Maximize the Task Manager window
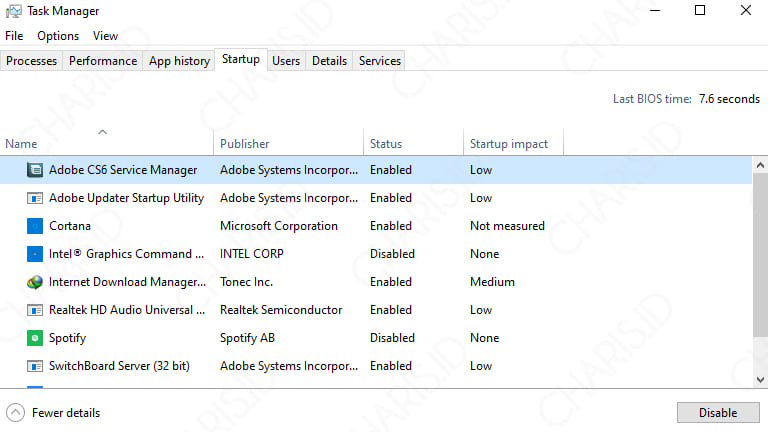768x432 pixels. coord(700,10)
